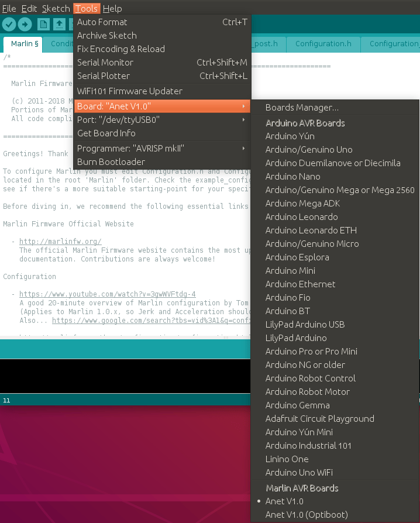The height and width of the screenshot is (523, 420).
Task: Open Serial Plotter
Action: (x=162, y=75)
